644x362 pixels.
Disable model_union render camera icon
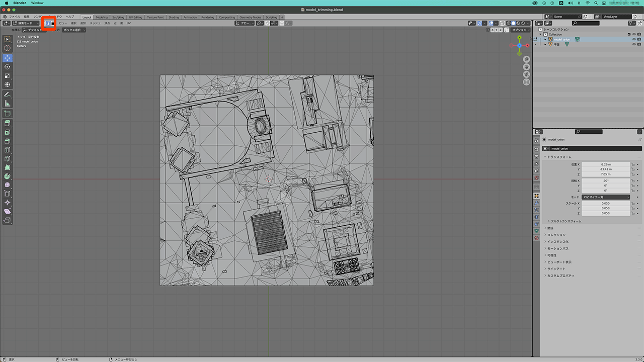638,39
